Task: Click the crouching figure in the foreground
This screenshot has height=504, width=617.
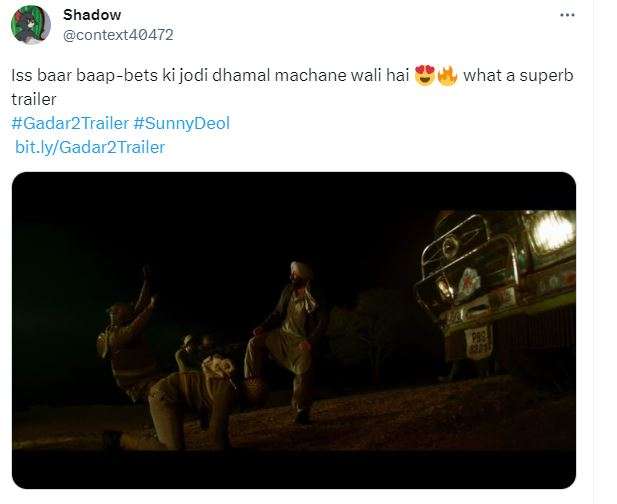Action: click(189, 405)
